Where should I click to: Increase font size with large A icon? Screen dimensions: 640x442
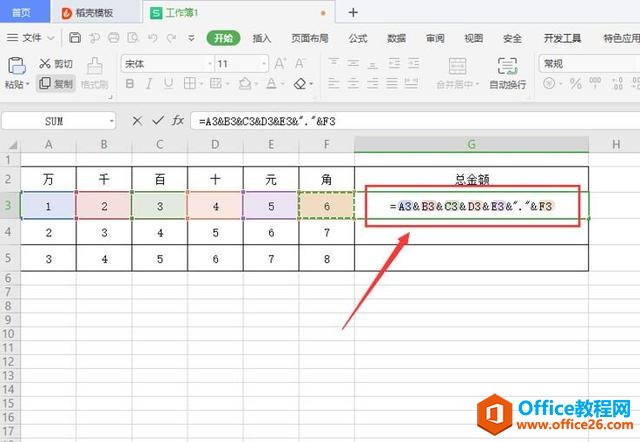click(280, 64)
